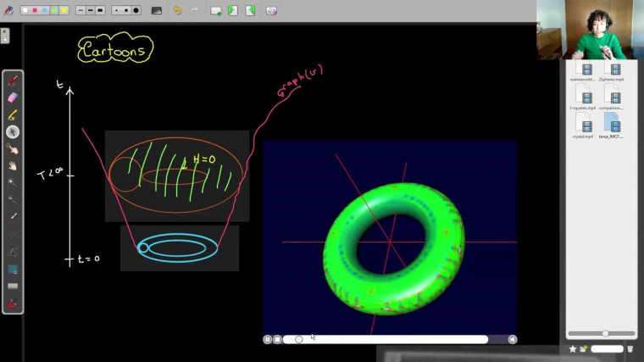Expand the left side panel tab
This screenshot has width=644, height=362.
click(x=4, y=36)
